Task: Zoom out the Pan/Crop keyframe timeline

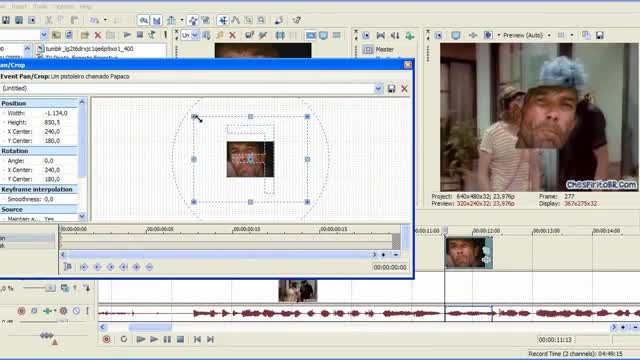Action: [396, 255]
